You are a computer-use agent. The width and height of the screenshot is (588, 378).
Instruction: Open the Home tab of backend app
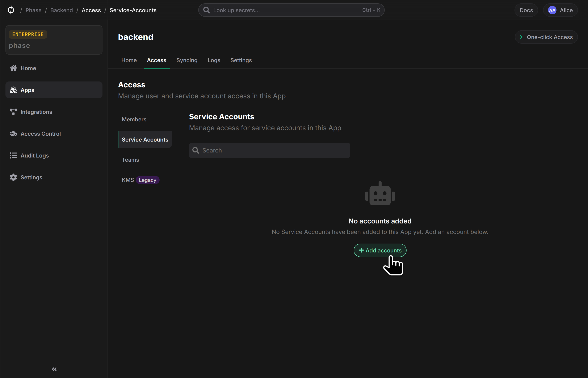[x=129, y=60]
